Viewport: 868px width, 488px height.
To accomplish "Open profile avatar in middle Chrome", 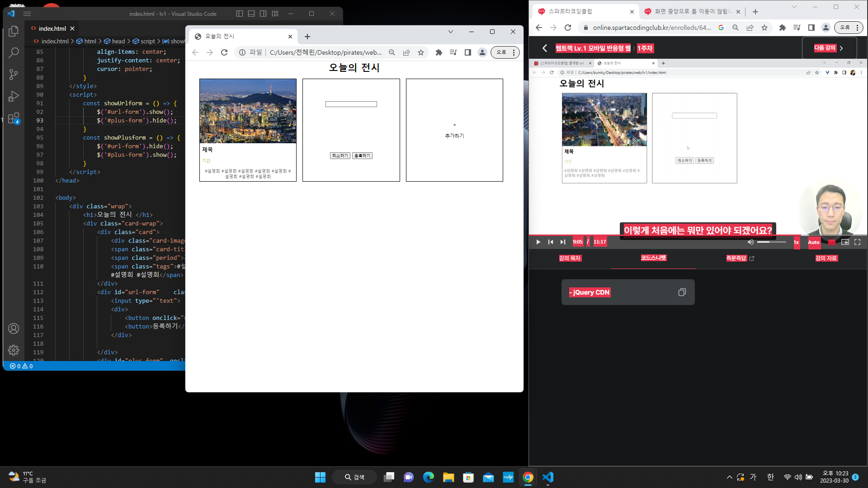I will tap(482, 52).
